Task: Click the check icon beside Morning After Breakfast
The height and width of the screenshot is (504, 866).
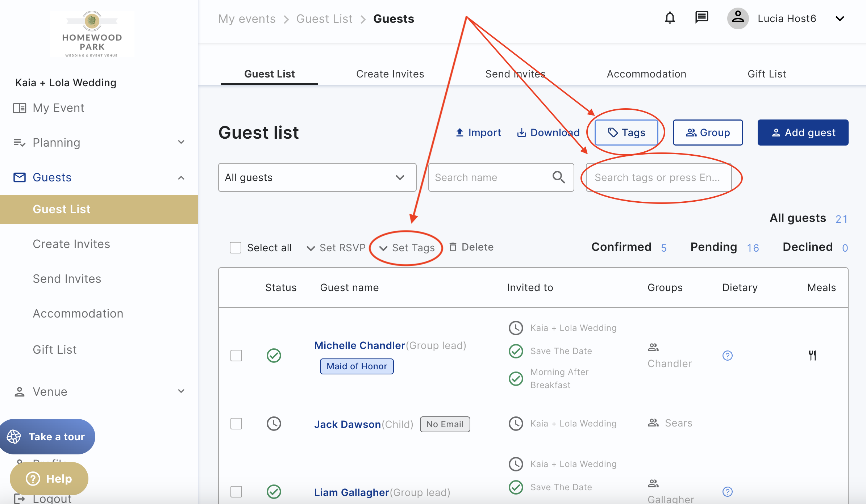Action: (516, 379)
